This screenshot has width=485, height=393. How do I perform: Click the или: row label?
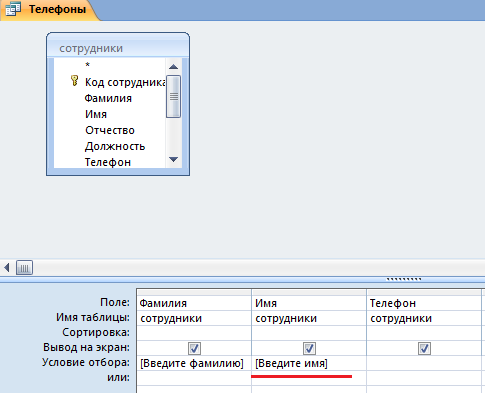[x=118, y=377]
